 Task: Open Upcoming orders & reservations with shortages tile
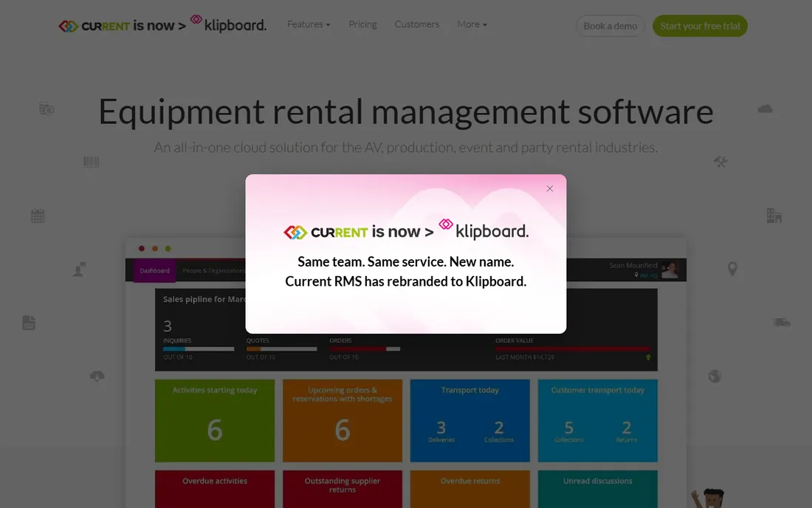pos(343,420)
